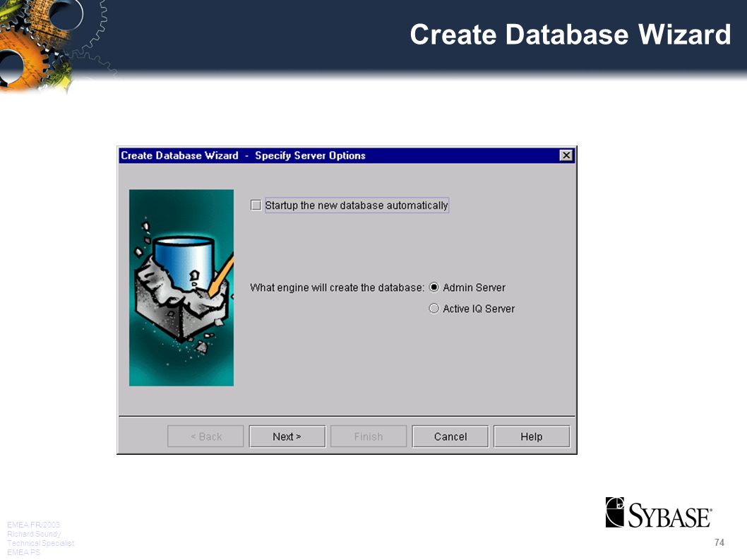Enable Startup the new database automatically checkbox
Image resolution: width=747 pixels, height=560 pixels.
[256, 205]
